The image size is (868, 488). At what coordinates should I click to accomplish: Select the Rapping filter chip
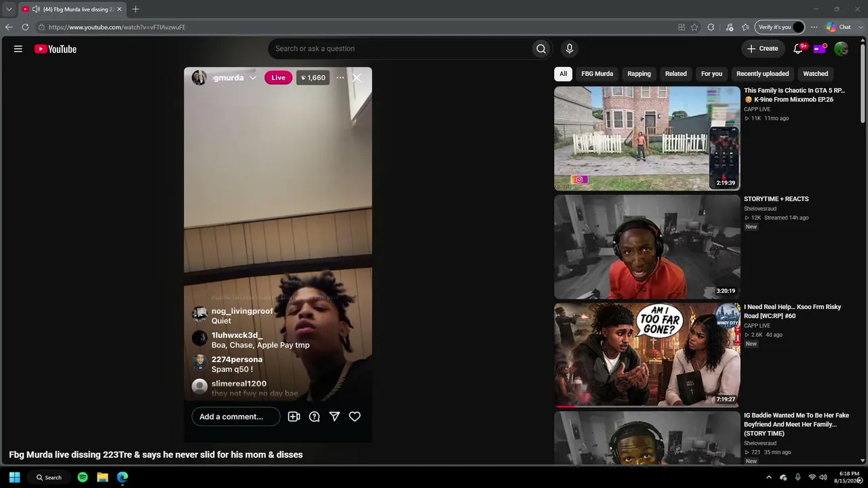pos(639,74)
